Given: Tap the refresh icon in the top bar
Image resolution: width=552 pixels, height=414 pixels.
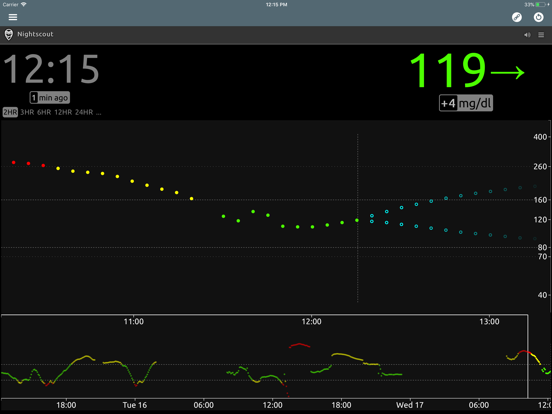Looking at the screenshot, I should (x=538, y=17).
